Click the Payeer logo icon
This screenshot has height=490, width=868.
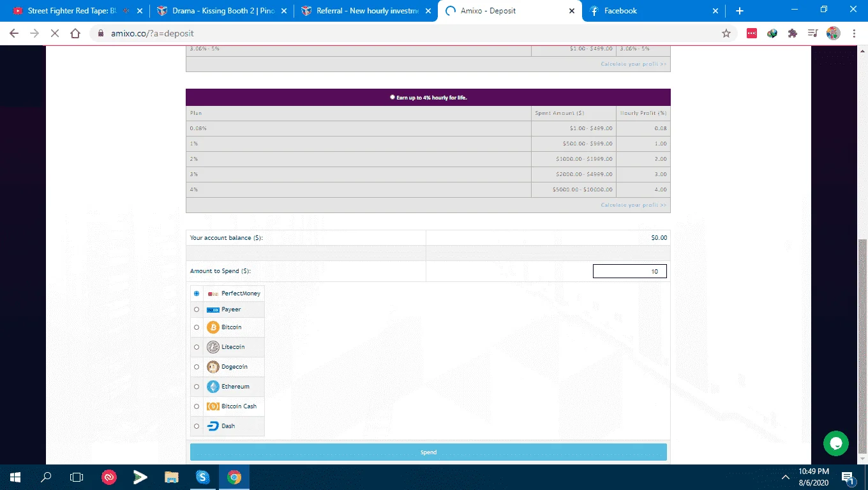(x=213, y=309)
